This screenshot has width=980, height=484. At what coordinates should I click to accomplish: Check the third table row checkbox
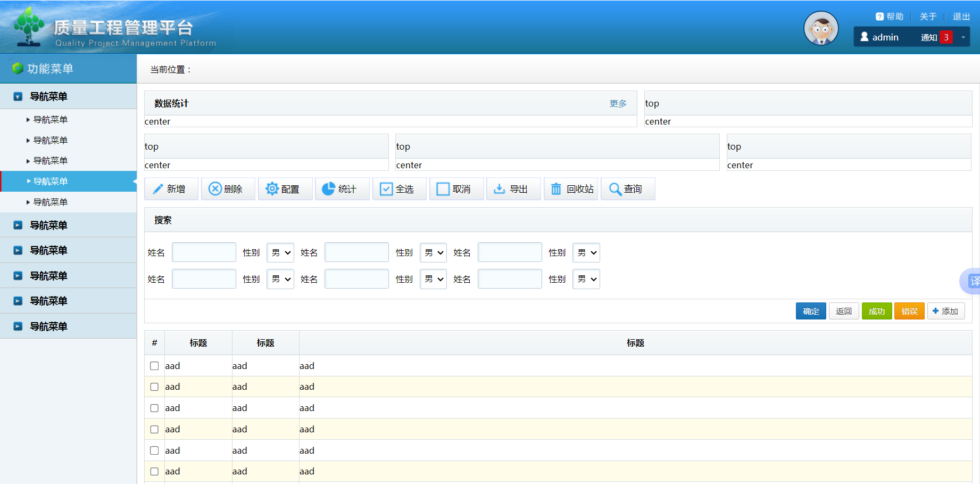tap(154, 408)
